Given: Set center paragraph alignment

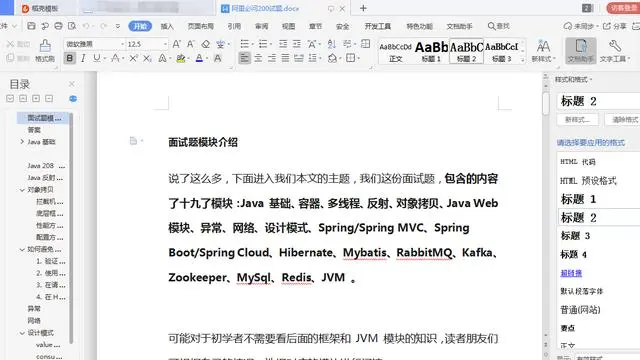Looking at the screenshot, I should tap(258, 58).
